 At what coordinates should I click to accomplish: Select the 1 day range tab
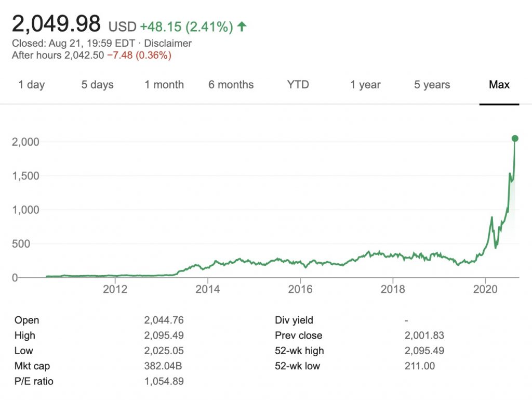[x=32, y=85]
